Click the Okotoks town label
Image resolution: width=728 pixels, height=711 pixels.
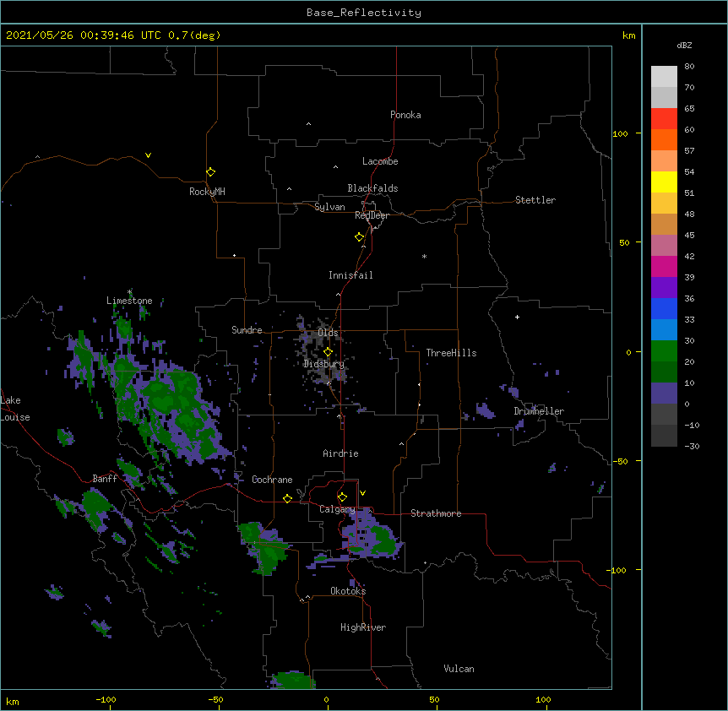click(x=348, y=591)
